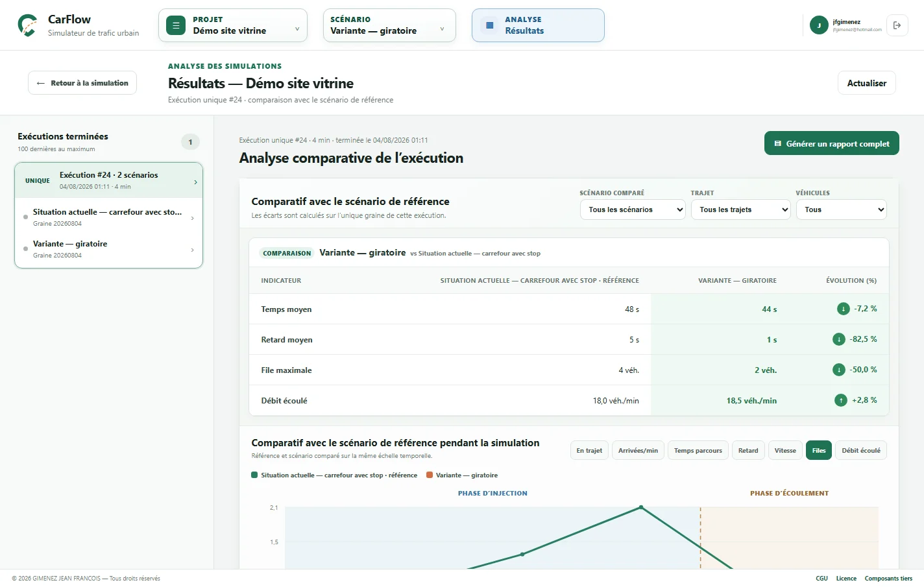Open Situation actuelle scenario row chevron
This screenshot has height=587, width=924.
[x=192, y=218]
